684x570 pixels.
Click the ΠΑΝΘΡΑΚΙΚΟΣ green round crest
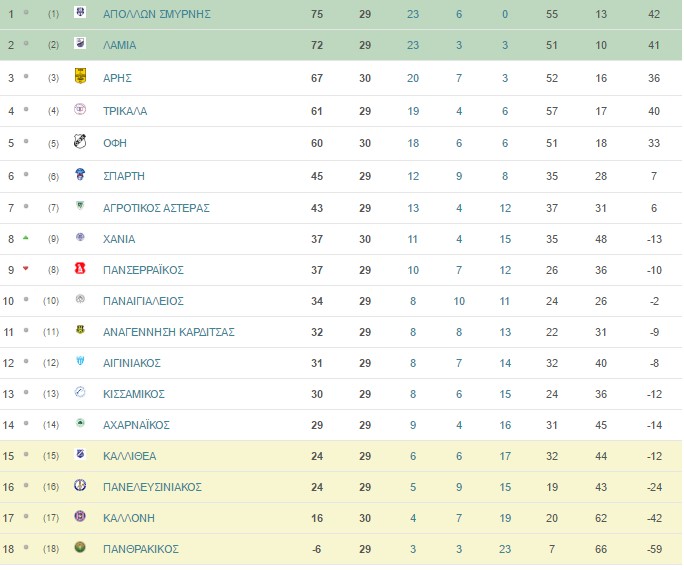80,547
